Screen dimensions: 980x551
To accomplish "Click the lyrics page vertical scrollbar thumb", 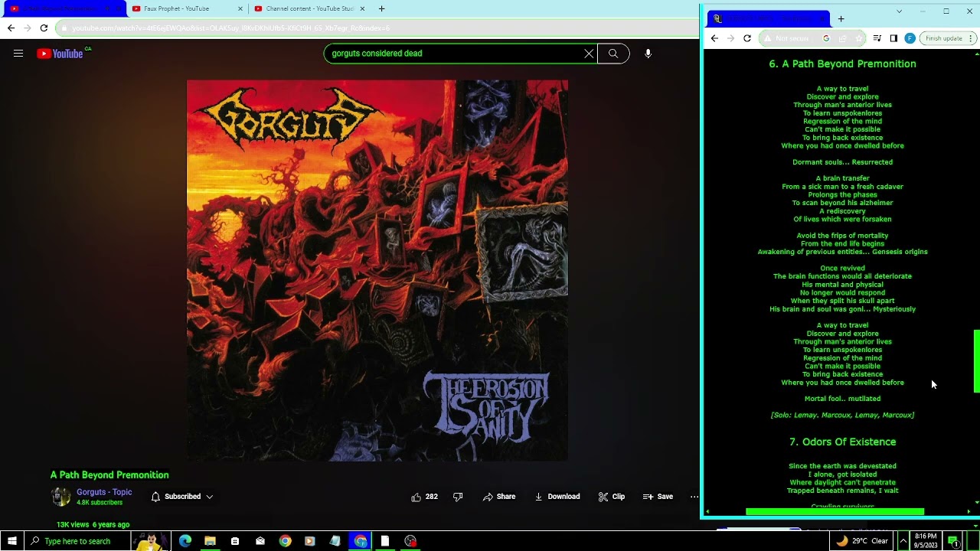I will pos(976,361).
